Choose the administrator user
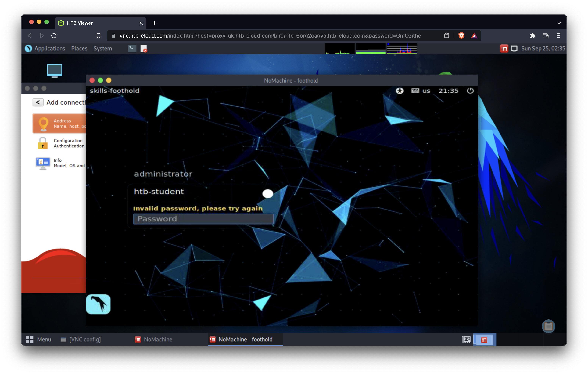 click(163, 174)
